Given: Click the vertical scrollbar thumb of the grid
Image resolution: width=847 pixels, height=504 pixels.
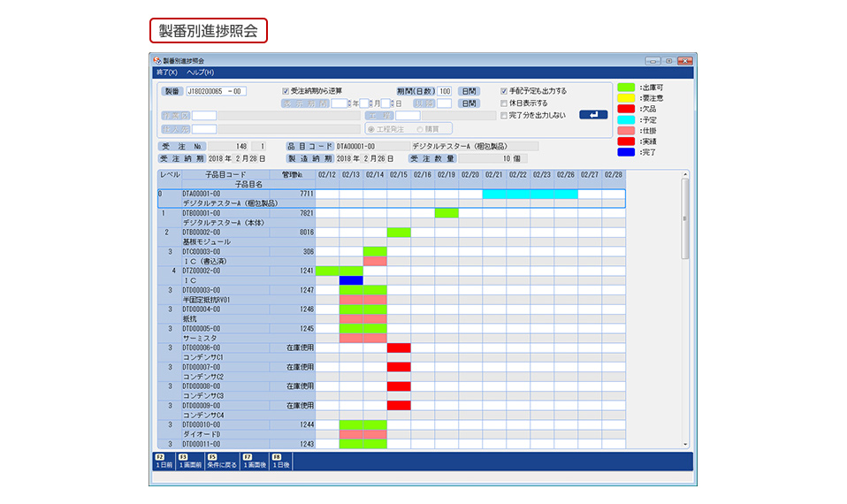Looking at the screenshot, I should 685,218.
